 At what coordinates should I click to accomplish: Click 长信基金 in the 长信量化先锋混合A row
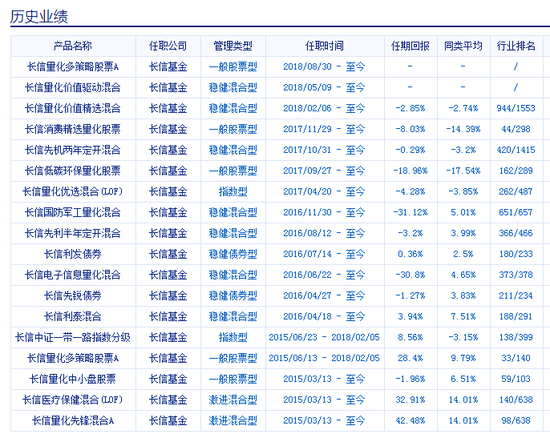click(x=168, y=421)
